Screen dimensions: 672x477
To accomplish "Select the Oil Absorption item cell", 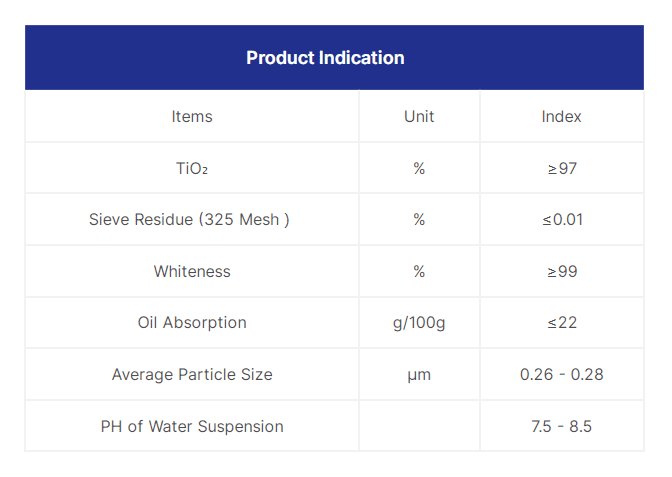I will coord(192,322).
